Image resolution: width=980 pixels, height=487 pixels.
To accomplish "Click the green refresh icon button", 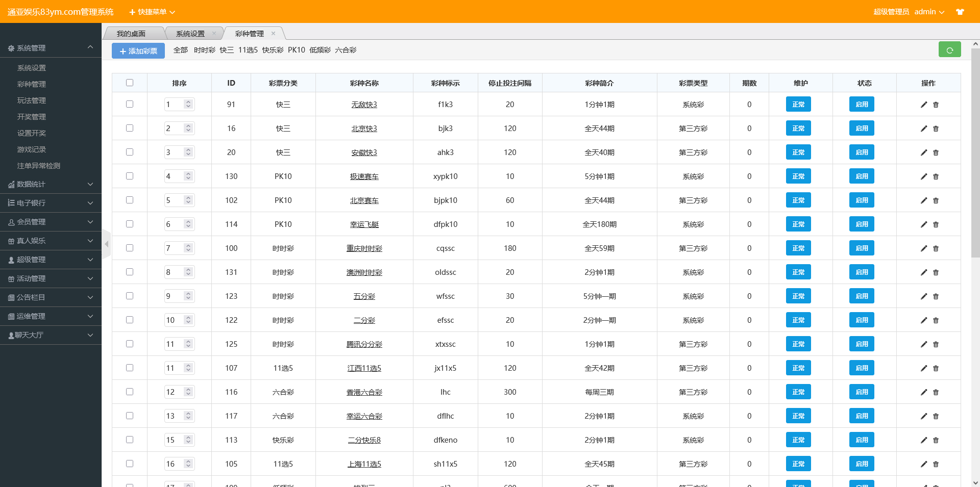I will tap(949, 50).
